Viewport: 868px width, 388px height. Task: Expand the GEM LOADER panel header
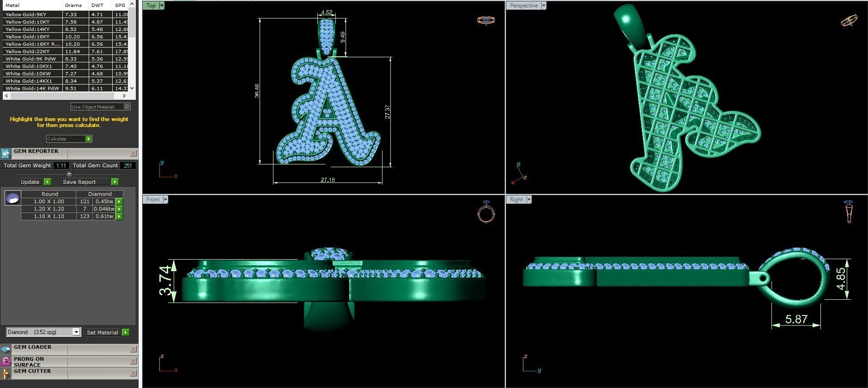69,349
